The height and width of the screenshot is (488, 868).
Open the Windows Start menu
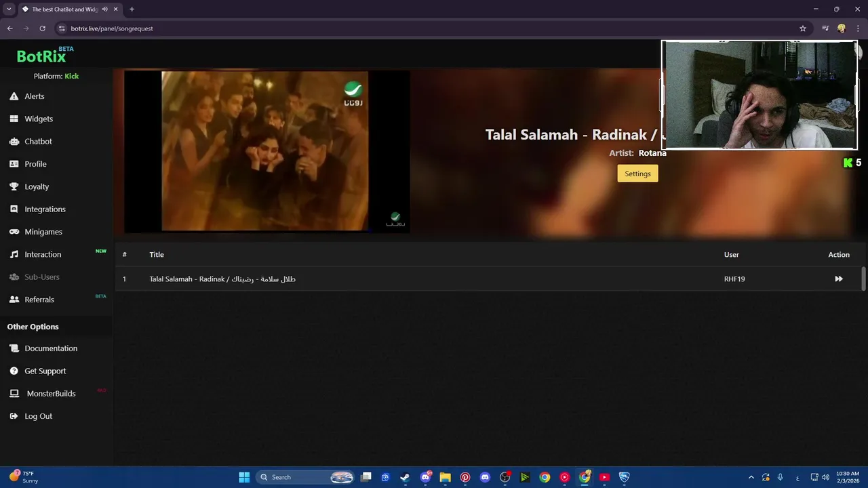tap(244, 477)
